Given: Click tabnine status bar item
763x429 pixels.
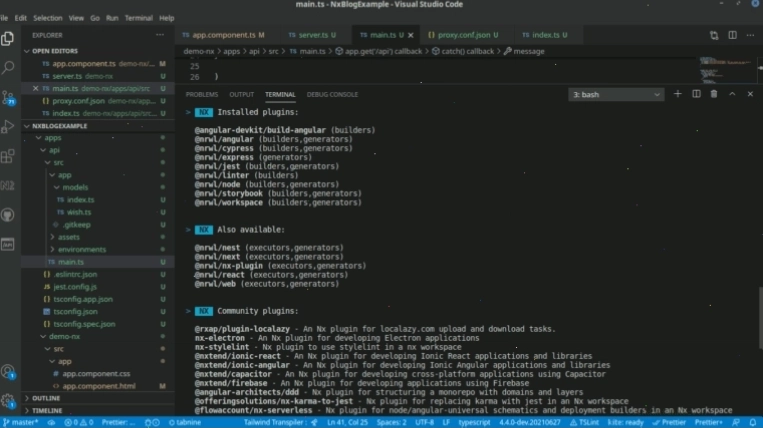Looking at the screenshot, I should (185, 422).
